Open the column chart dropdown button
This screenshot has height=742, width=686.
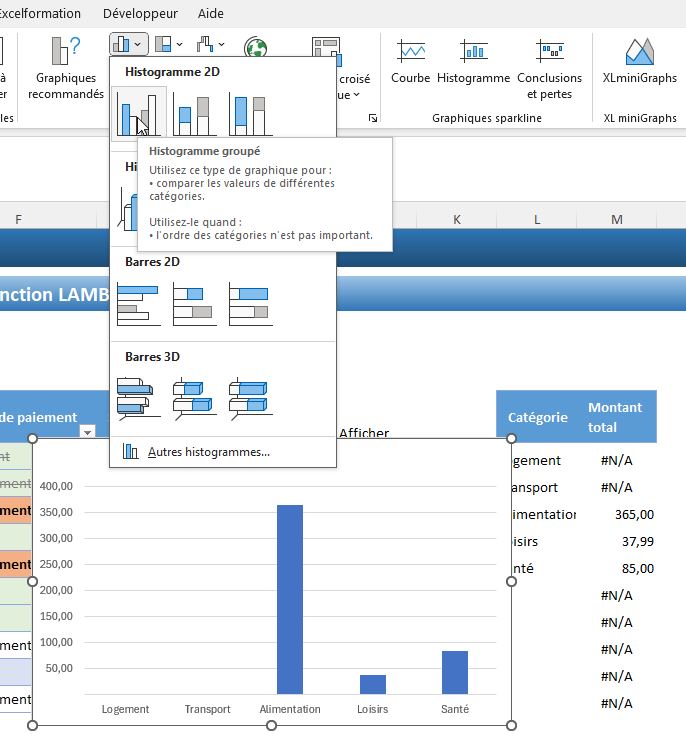click(128, 44)
